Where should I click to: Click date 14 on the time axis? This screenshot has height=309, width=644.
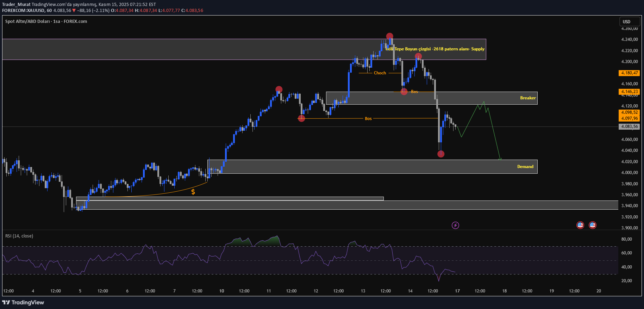(410, 291)
